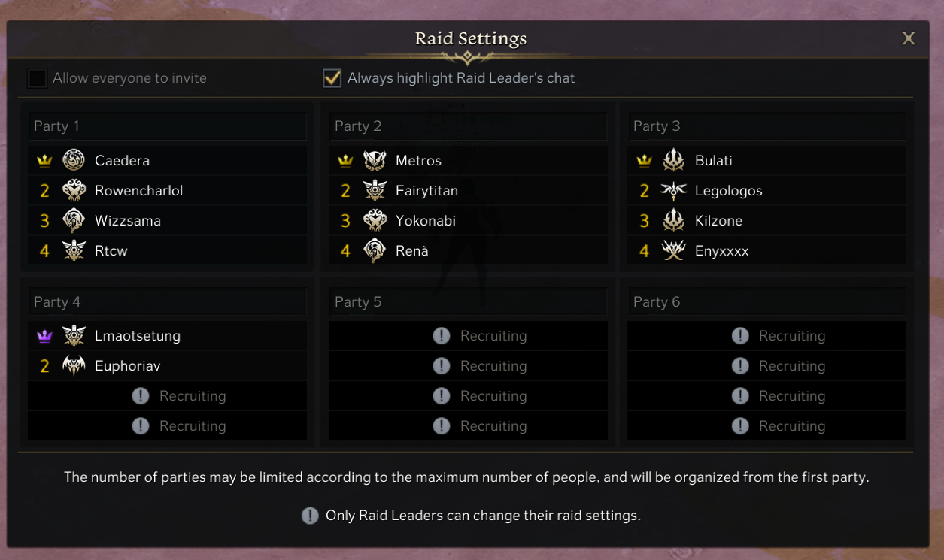
Task: Click Euphoriav's winged class icon
Action: coord(74,366)
